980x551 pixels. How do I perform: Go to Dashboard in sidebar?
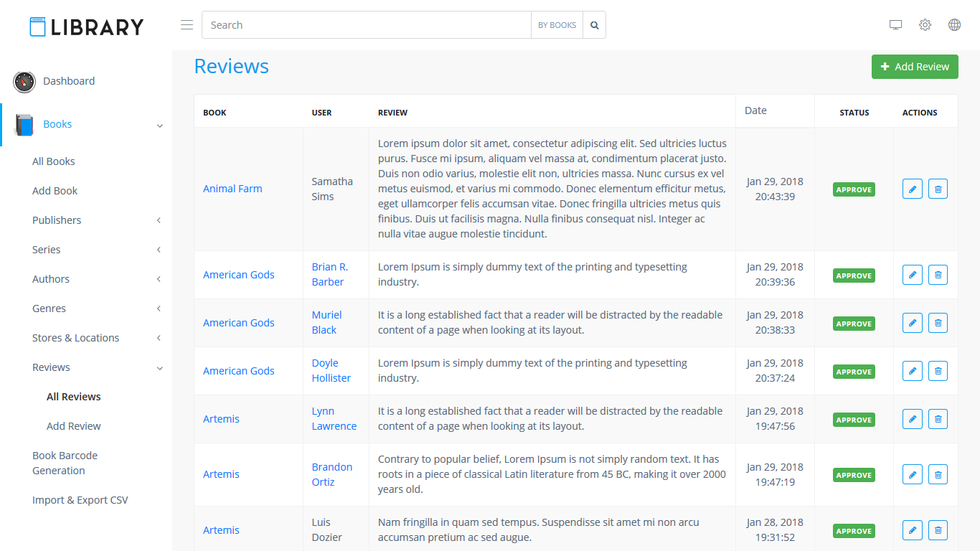[68, 81]
